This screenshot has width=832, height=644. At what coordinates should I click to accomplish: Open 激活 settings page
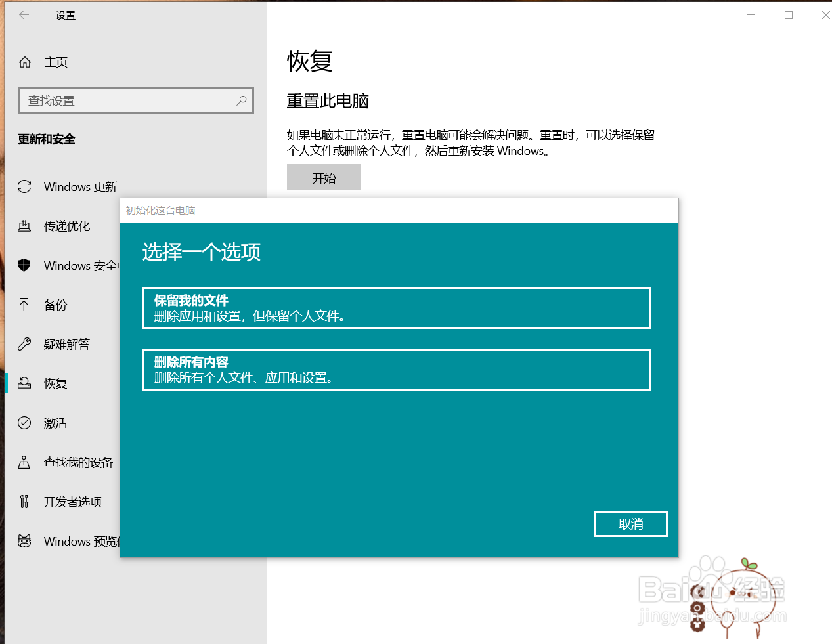coord(56,423)
